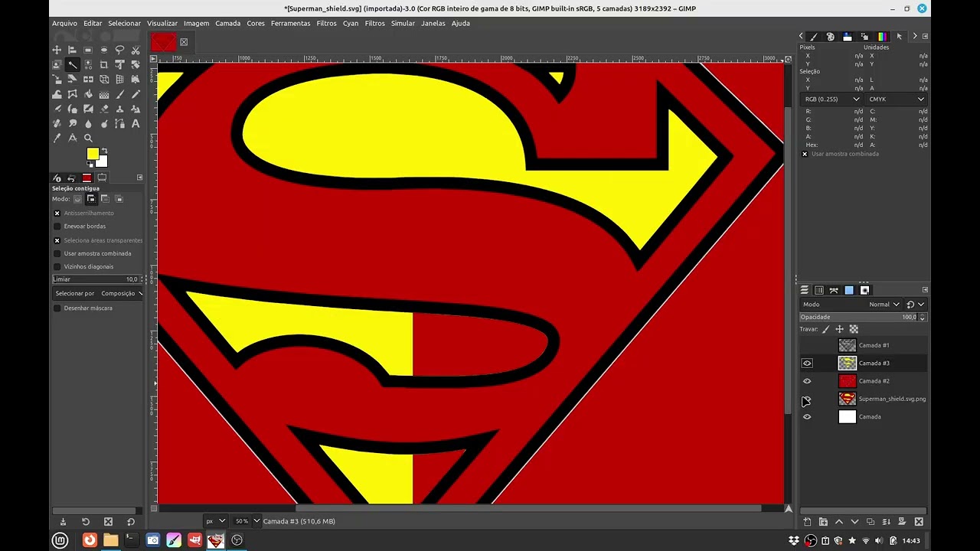Select the Free Select lasso tool
Screen dimensions: 980x551
point(119,50)
